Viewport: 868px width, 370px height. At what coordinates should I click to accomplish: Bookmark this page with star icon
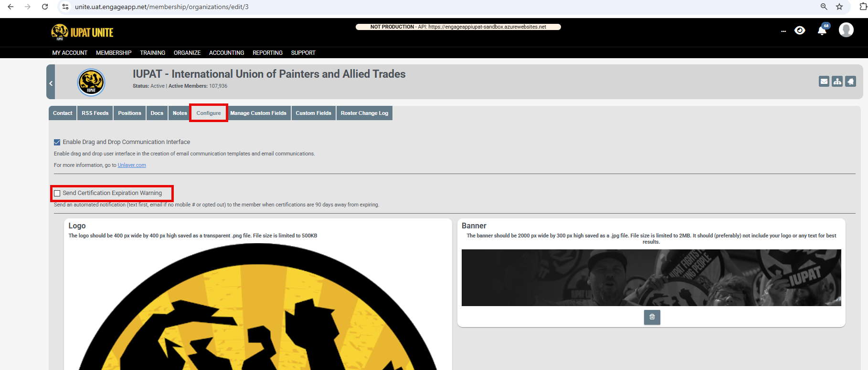pyautogui.click(x=839, y=7)
